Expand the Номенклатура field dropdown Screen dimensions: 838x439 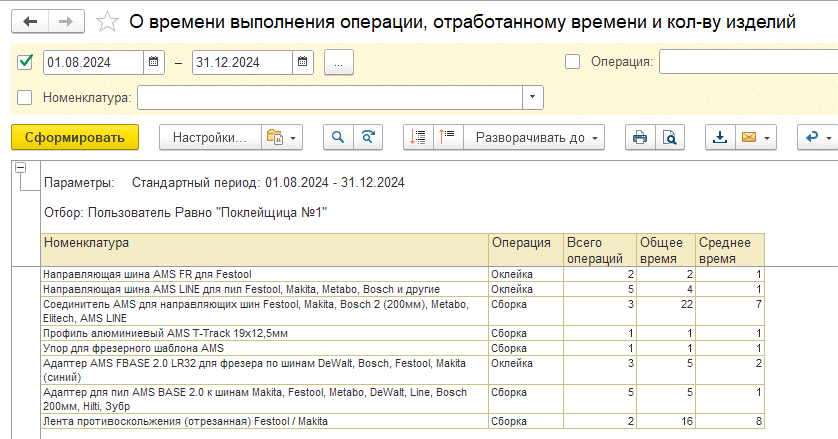click(x=532, y=98)
